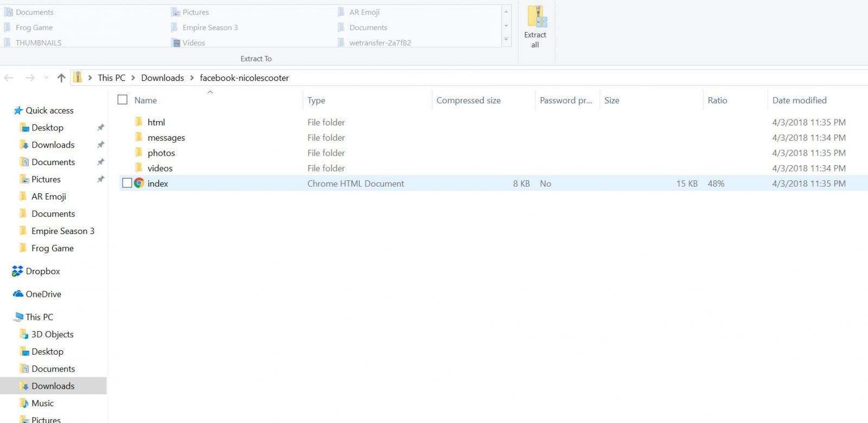This screenshot has width=868, height=423.
Task: Click the zip folder icon in address bar
Action: click(x=78, y=78)
